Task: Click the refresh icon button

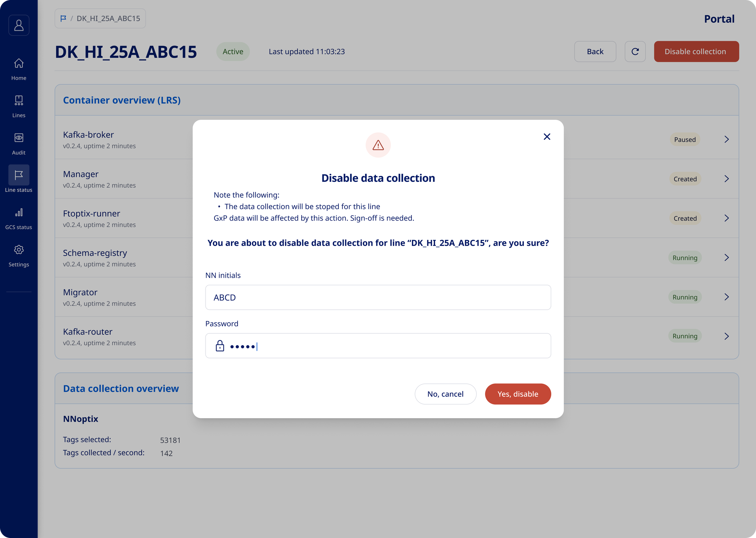Action: pyautogui.click(x=634, y=52)
